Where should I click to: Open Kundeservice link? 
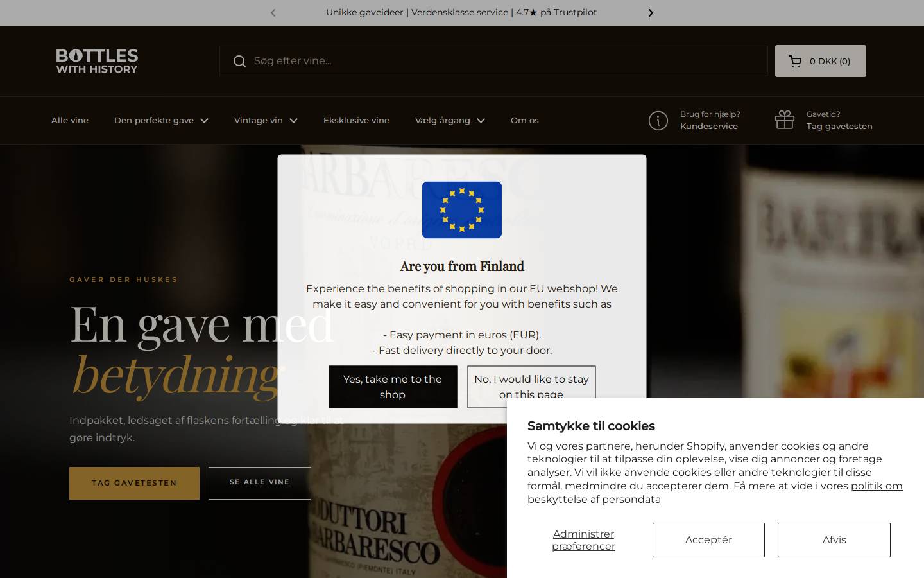709,126
